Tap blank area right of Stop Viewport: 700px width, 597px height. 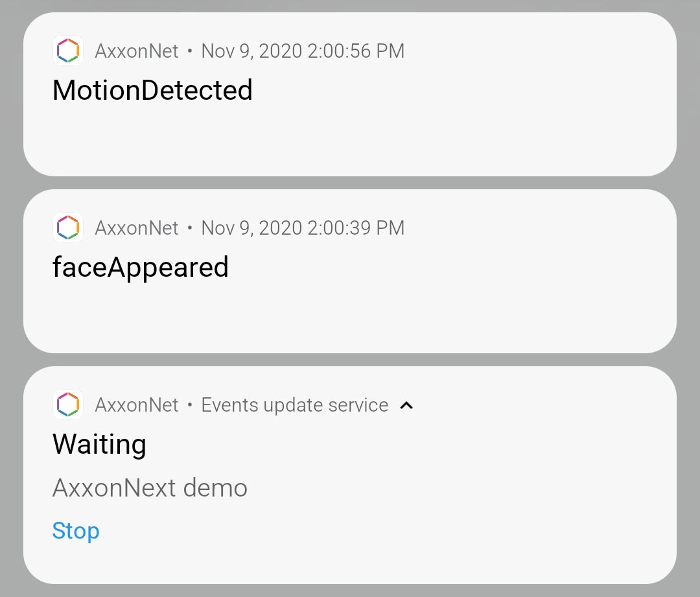click(x=389, y=532)
